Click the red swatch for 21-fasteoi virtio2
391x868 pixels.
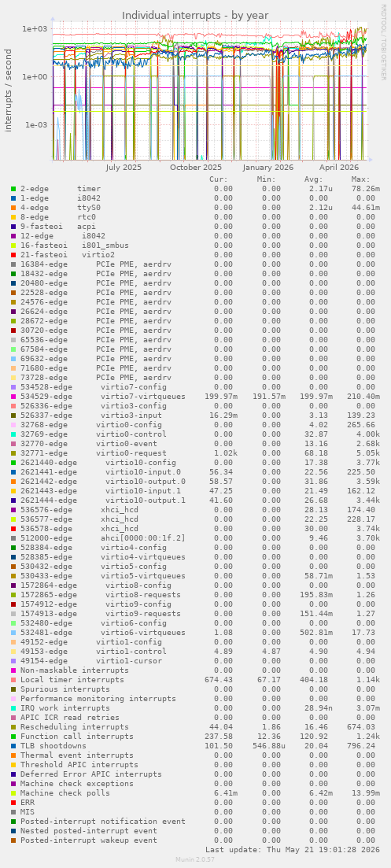point(13,255)
